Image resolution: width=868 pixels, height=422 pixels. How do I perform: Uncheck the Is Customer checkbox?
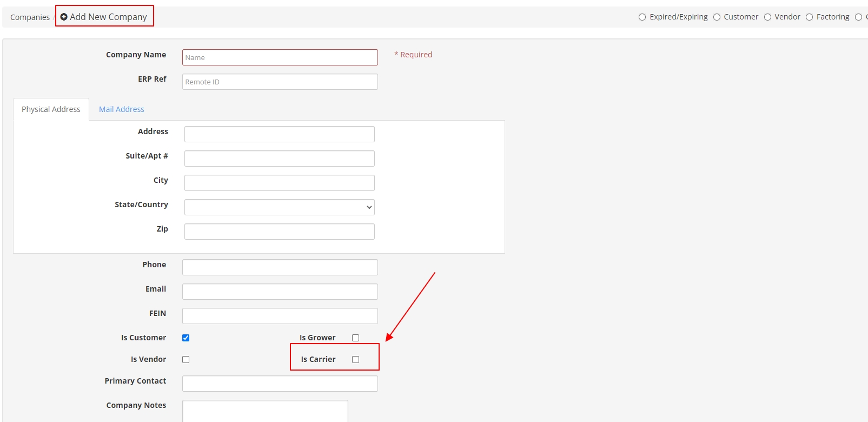[x=185, y=338]
